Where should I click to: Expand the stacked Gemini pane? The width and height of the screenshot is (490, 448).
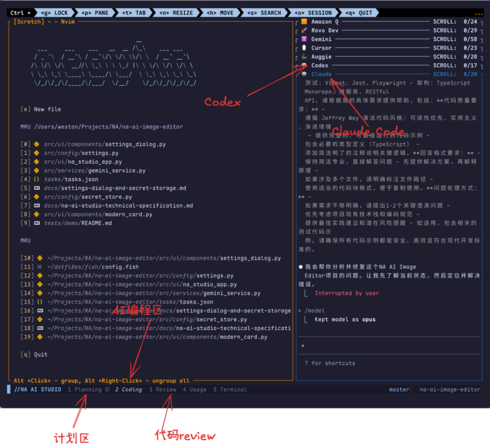(x=389, y=39)
